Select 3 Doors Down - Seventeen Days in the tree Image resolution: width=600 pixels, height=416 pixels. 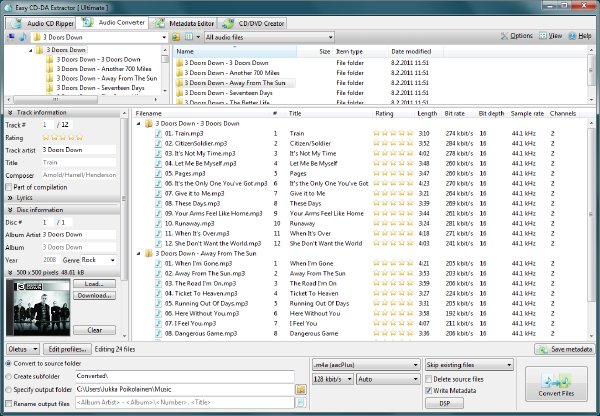(95, 88)
